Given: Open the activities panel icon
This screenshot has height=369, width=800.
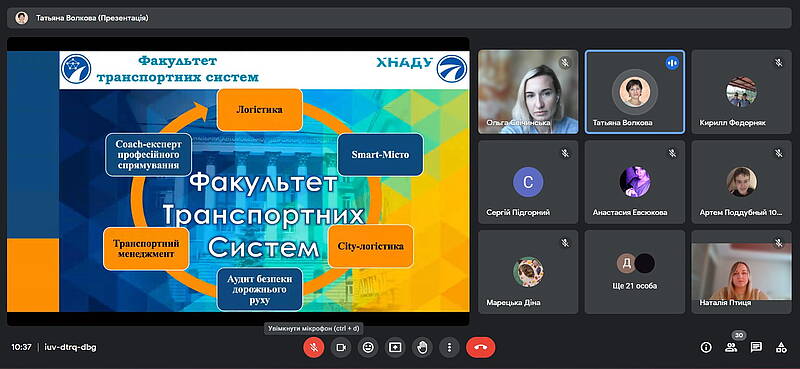Looking at the screenshot, I should click(781, 348).
